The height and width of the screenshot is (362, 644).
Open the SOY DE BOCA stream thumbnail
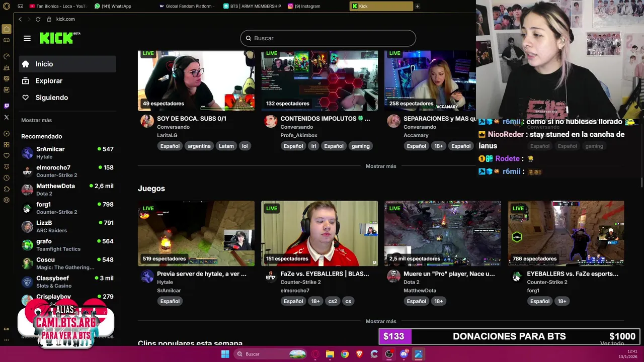pos(196,80)
